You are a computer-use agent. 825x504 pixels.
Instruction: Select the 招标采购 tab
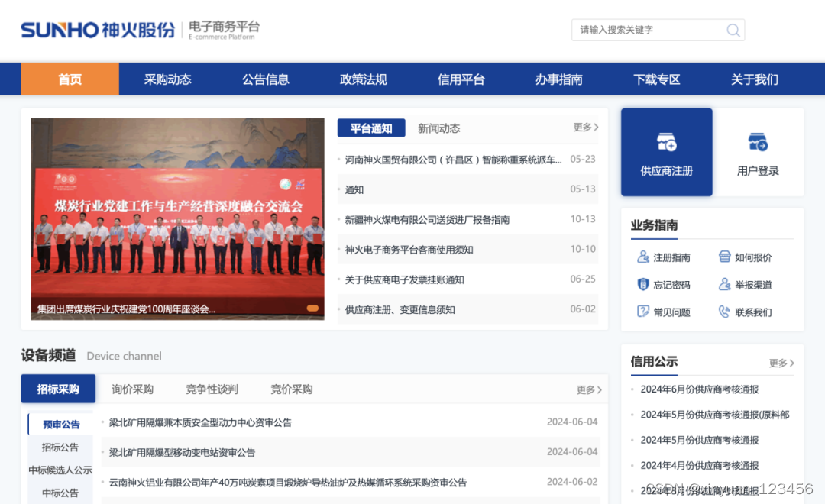[x=58, y=389]
